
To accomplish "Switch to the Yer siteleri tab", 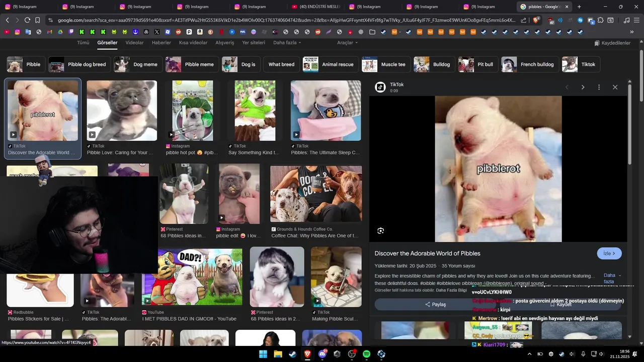I will click(x=254, y=43).
